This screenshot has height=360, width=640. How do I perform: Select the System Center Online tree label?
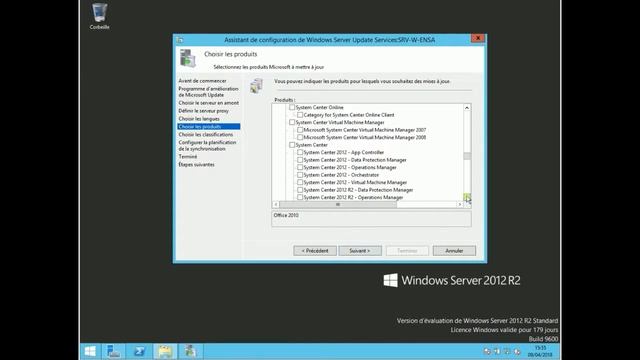pyautogui.click(x=320, y=107)
